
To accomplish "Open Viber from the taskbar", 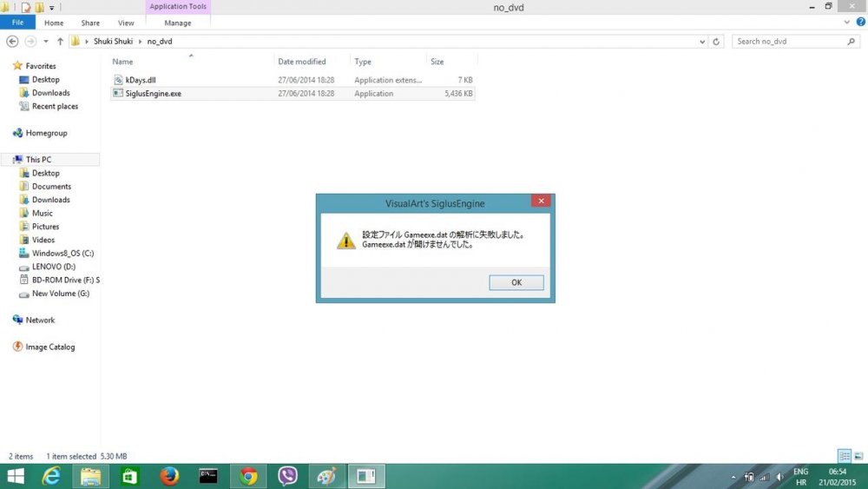I will pyautogui.click(x=287, y=476).
